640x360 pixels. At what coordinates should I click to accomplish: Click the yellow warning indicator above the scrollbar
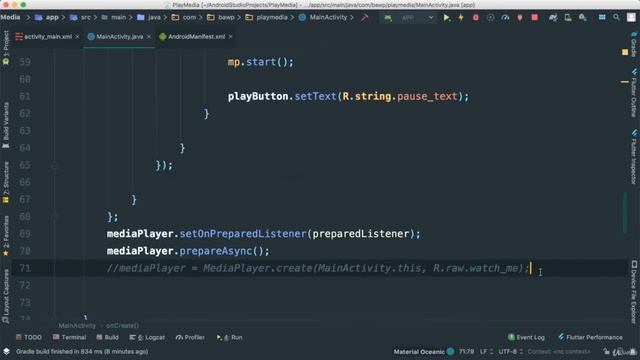625,52
